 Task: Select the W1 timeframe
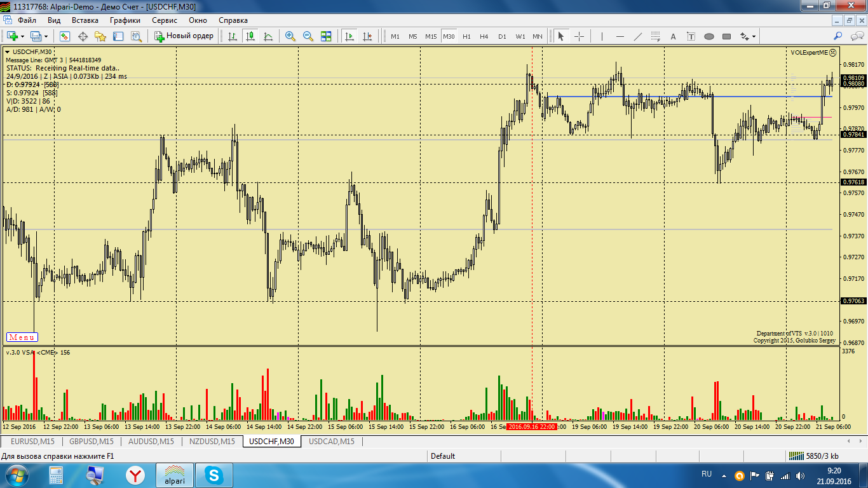point(520,36)
